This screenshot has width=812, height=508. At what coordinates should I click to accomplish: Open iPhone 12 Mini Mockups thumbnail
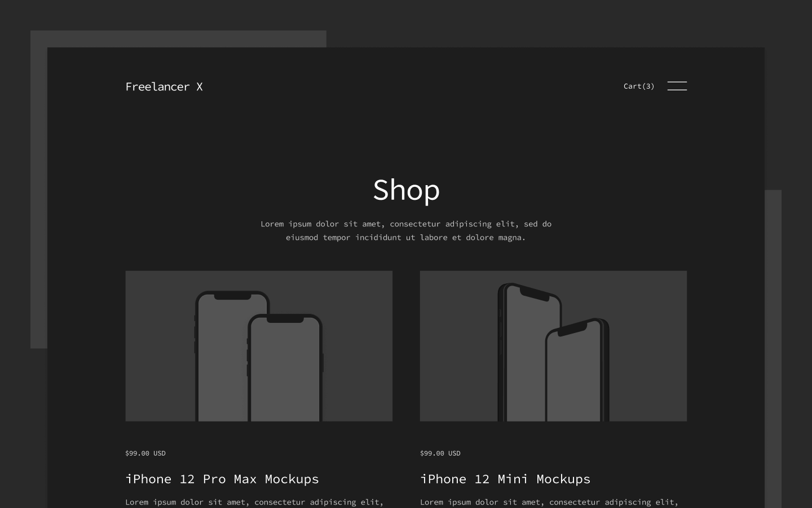[553, 346]
